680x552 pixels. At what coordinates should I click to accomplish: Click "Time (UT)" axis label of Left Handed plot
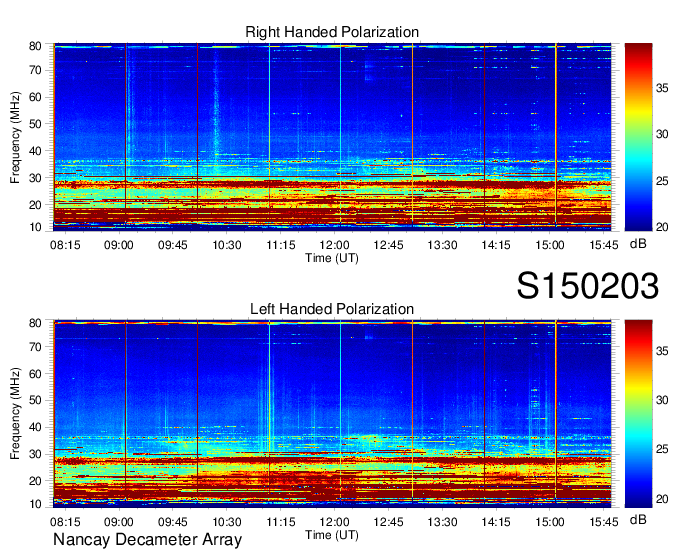[332, 535]
